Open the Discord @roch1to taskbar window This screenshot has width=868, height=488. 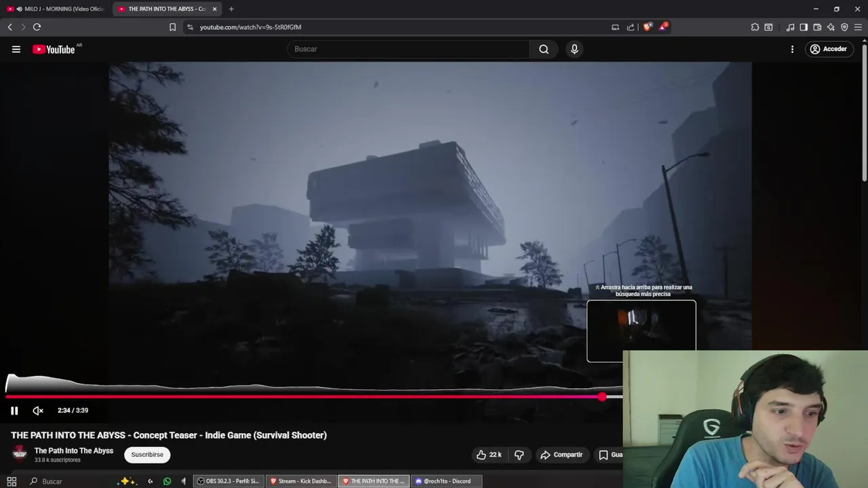[448, 481]
